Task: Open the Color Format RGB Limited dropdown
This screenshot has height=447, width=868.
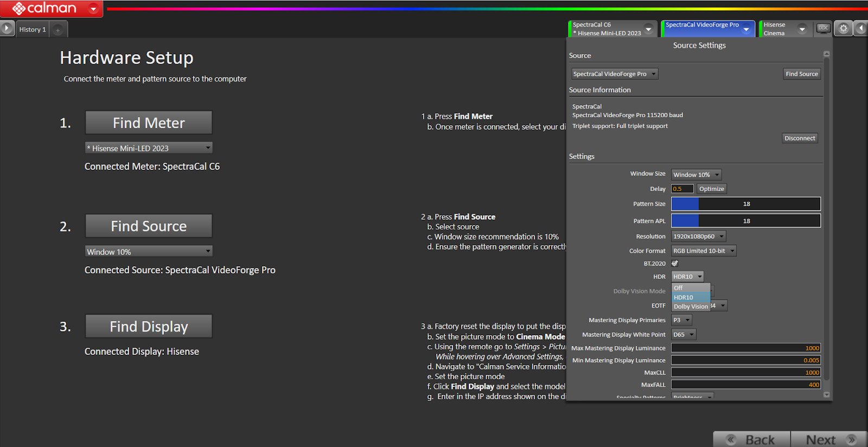Action: (704, 251)
